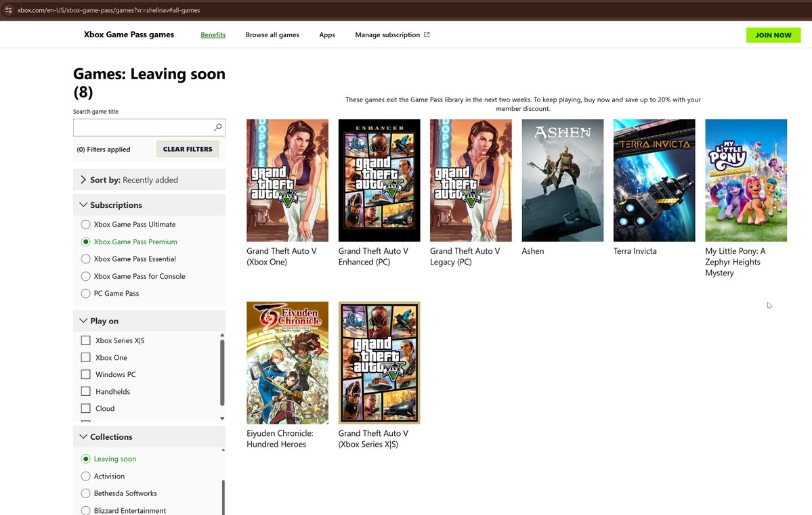
Task: Click Eiyuden Chronicle: Hundred Heroes title text
Action: pyautogui.click(x=280, y=439)
